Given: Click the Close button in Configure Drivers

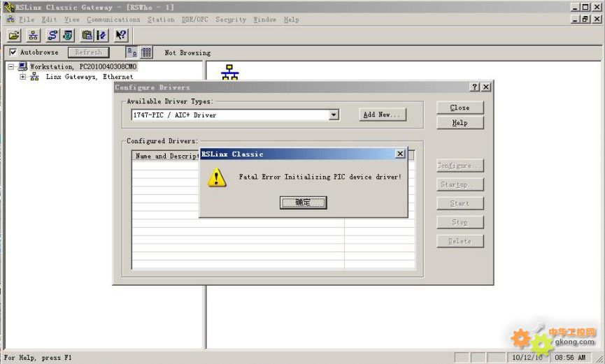Looking at the screenshot, I should [460, 108].
